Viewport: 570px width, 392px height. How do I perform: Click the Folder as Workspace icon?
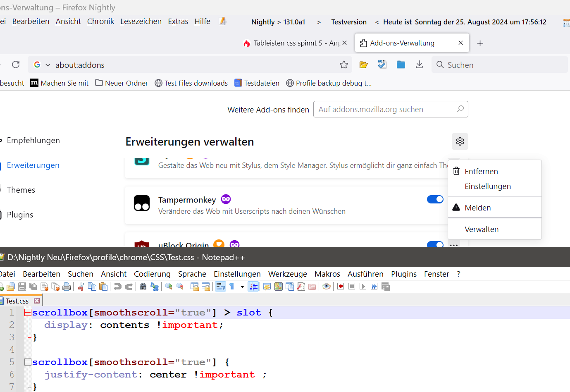tap(312, 287)
